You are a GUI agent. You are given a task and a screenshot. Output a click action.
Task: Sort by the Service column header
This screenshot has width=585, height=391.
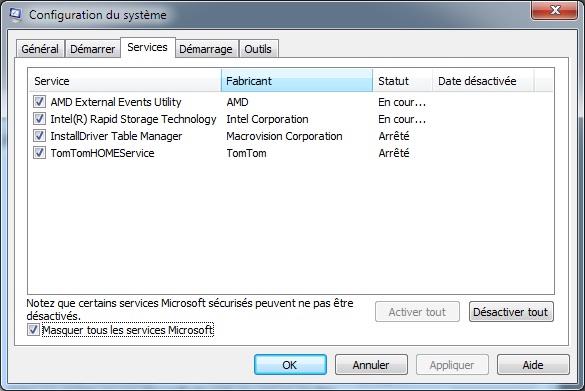[125, 81]
